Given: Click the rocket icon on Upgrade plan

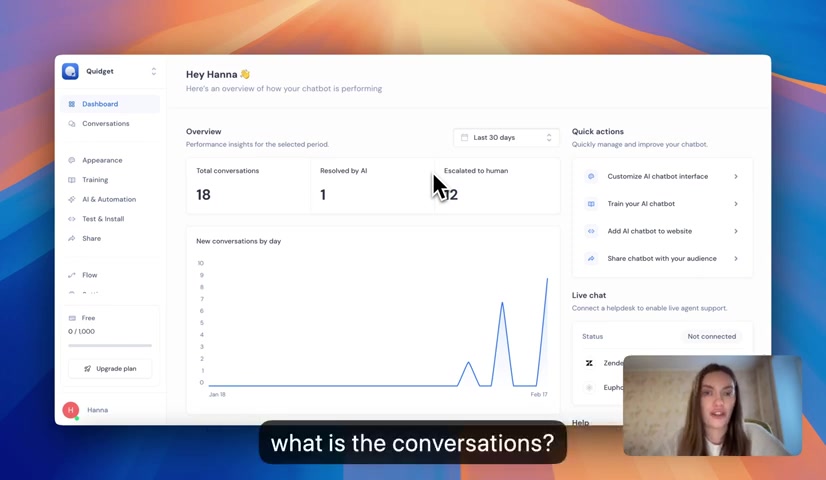Looking at the screenshot, I should [87, 369].
